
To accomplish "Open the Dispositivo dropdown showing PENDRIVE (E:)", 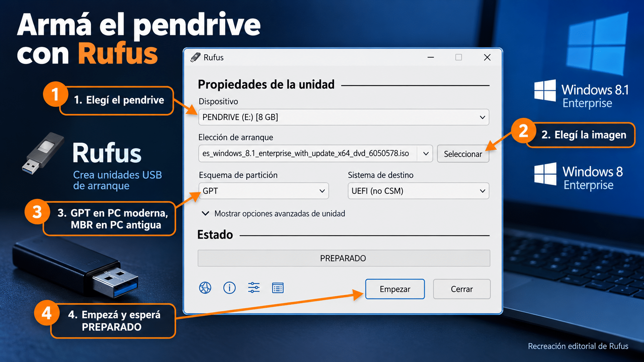I will pyautogui.click(x=344, y=117).
